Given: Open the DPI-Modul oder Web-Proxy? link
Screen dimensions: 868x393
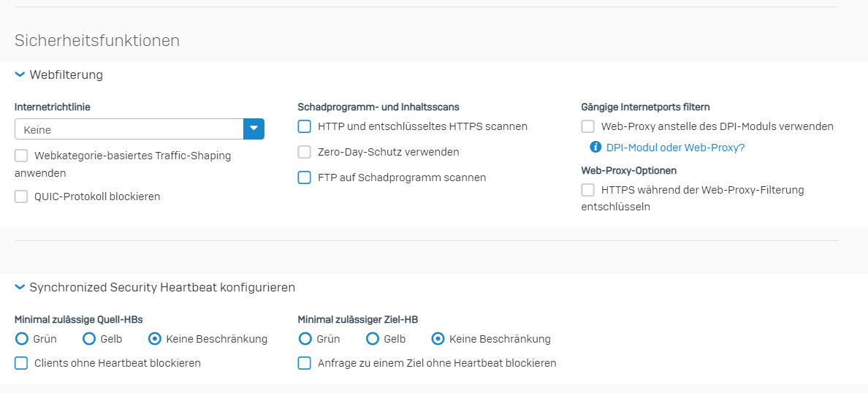Looking at the screenshot, I should point(675,148).
